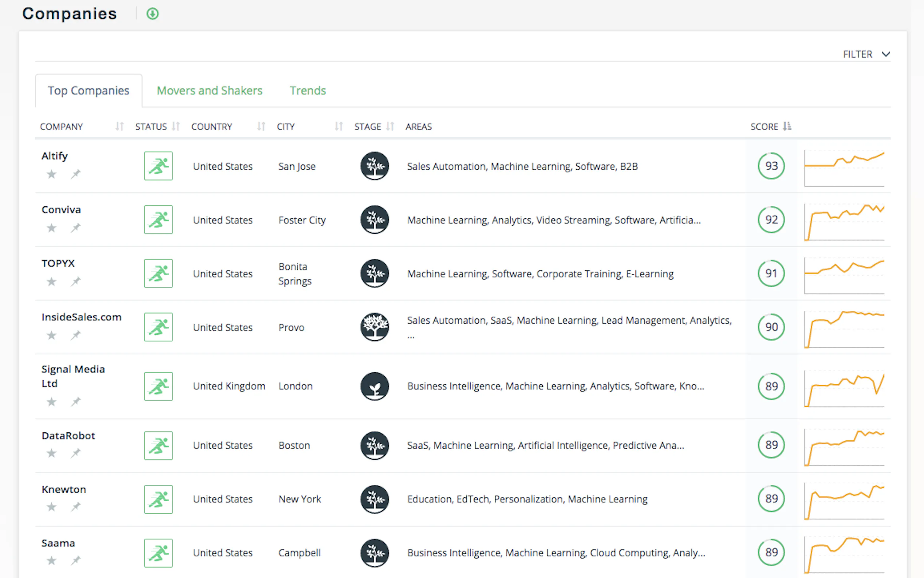The image size is (924, 578).
Task: Pin the DataRobot company
Action: coord(76,453)
